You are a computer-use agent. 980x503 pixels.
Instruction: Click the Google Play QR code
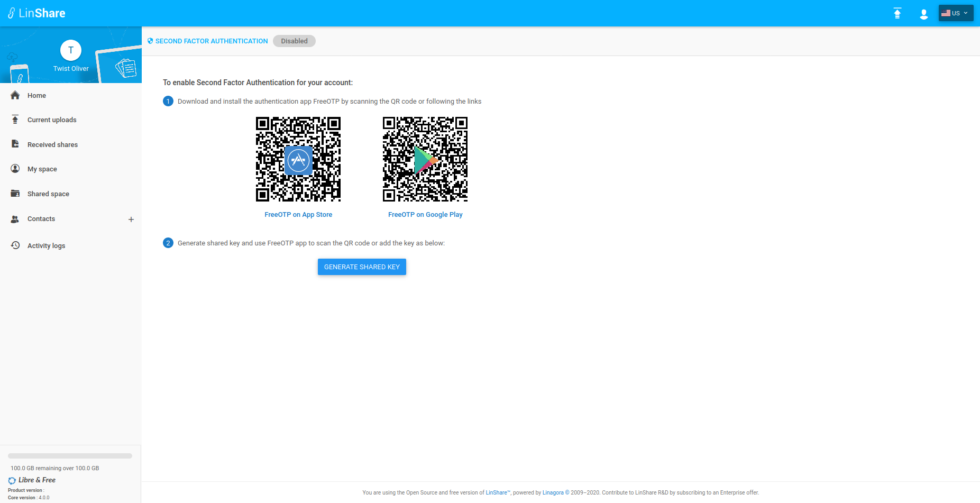click(x=425, y=159)
